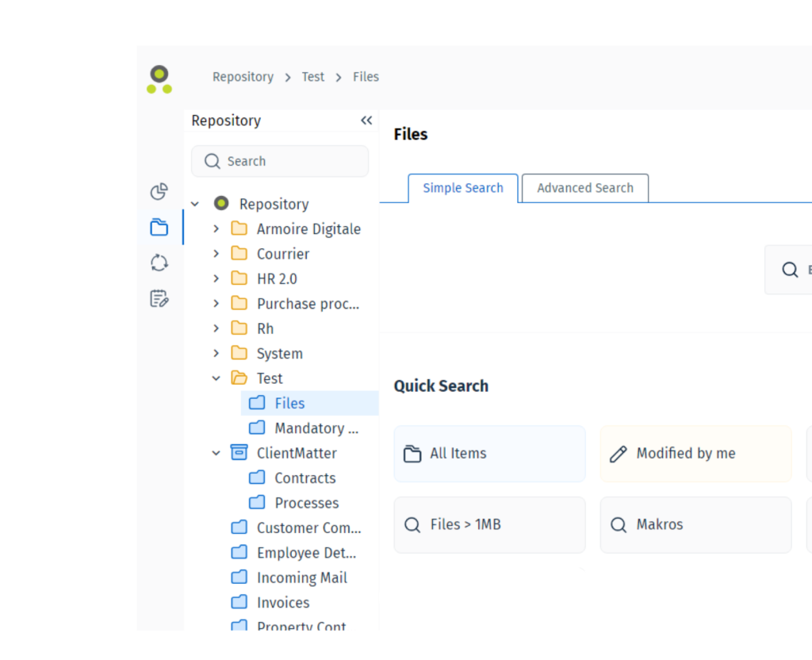Open the sync arrows icon in sidebar
Screen dimensions: 812x660
coord(159,263)
